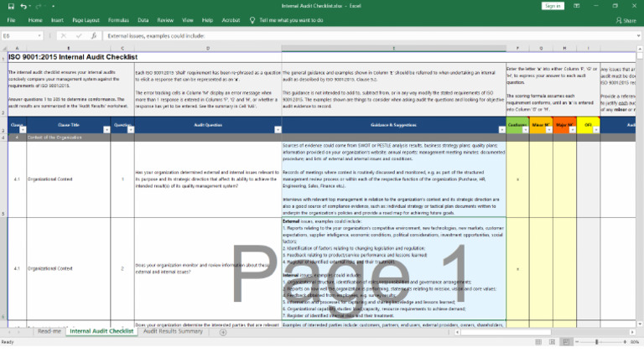Open the green Conforms filter dropdown
The height and width of the screenshot is (363, 644).
coord(525,130)
